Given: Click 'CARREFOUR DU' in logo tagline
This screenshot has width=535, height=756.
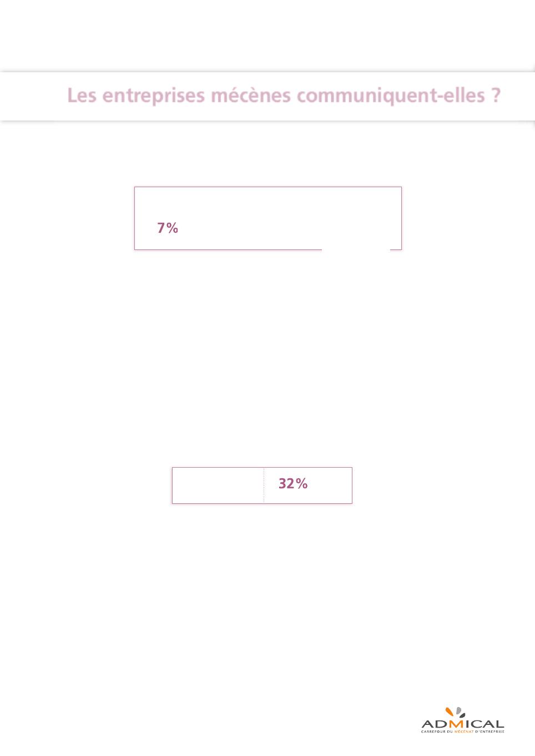Looking at the screenshot, I should pos(437,731).
